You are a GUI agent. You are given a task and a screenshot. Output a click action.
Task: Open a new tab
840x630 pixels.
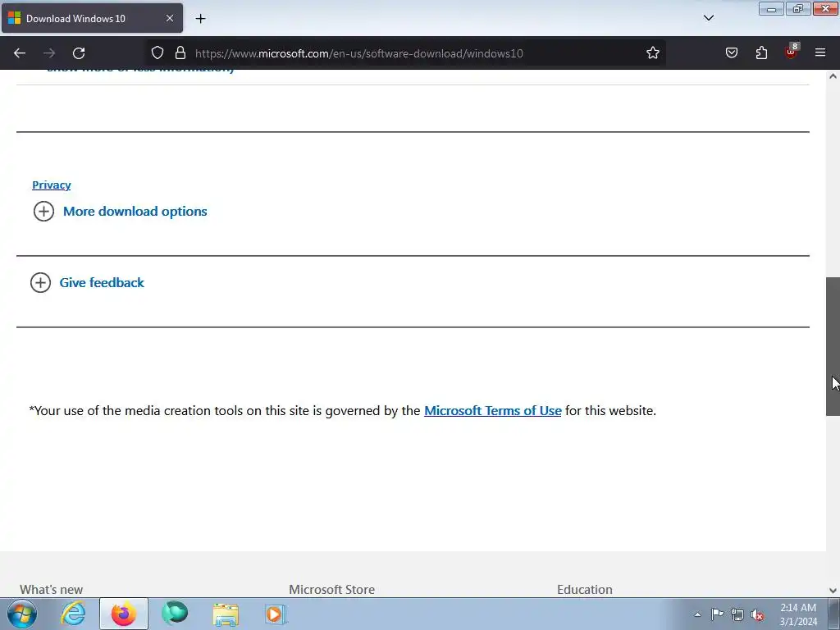[x=200, y=19]
